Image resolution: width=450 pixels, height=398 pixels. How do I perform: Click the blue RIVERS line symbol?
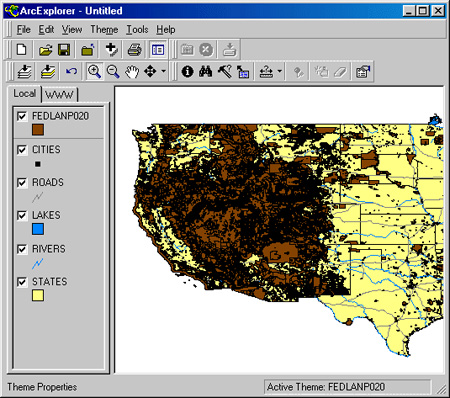pyautogui.click(x=38, y=264)
